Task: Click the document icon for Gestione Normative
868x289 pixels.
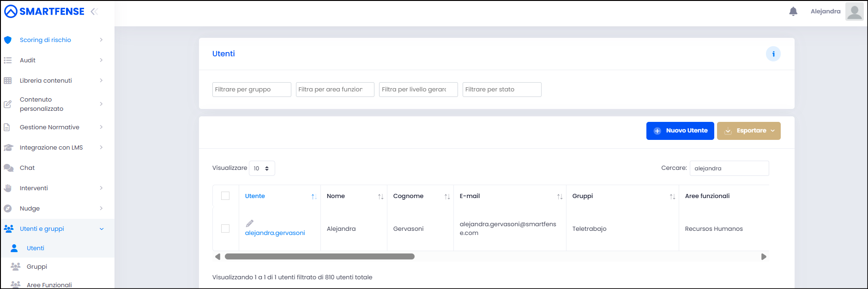Action: click(7, 127)
